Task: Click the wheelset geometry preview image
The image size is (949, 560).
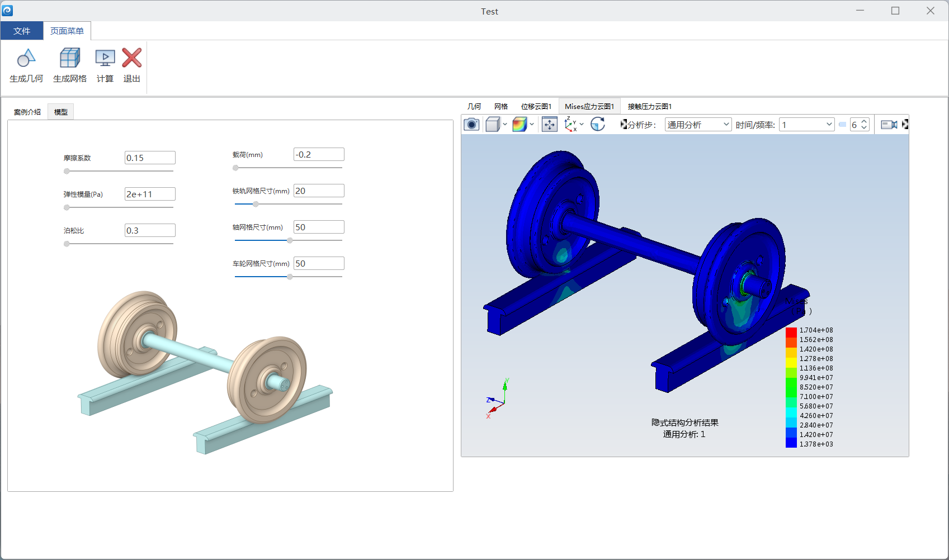Action: point(205,372)
